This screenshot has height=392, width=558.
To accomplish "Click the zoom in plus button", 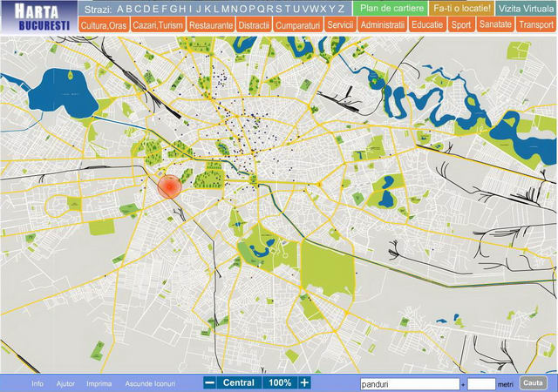I will 304,382.
